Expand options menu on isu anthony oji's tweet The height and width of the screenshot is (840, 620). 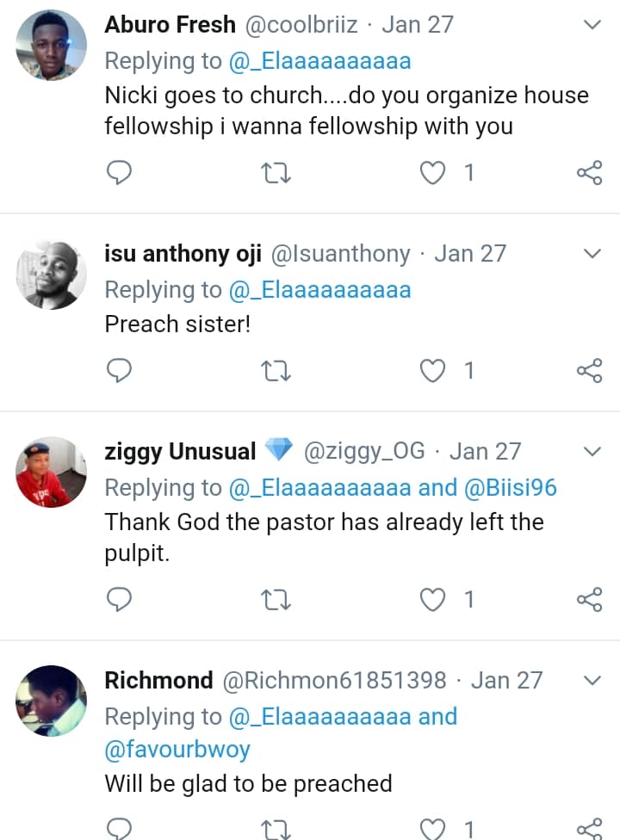pos(592,254)
